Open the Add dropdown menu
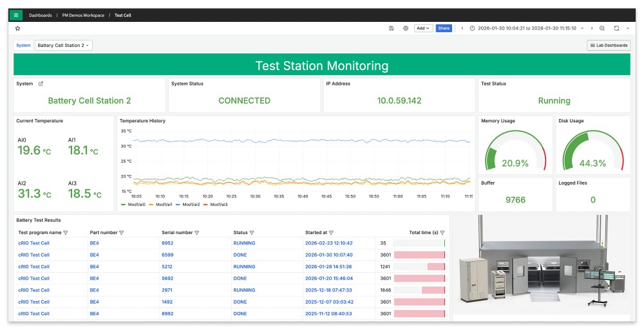The width and height of the screenshot is (644, 330). 423,28
